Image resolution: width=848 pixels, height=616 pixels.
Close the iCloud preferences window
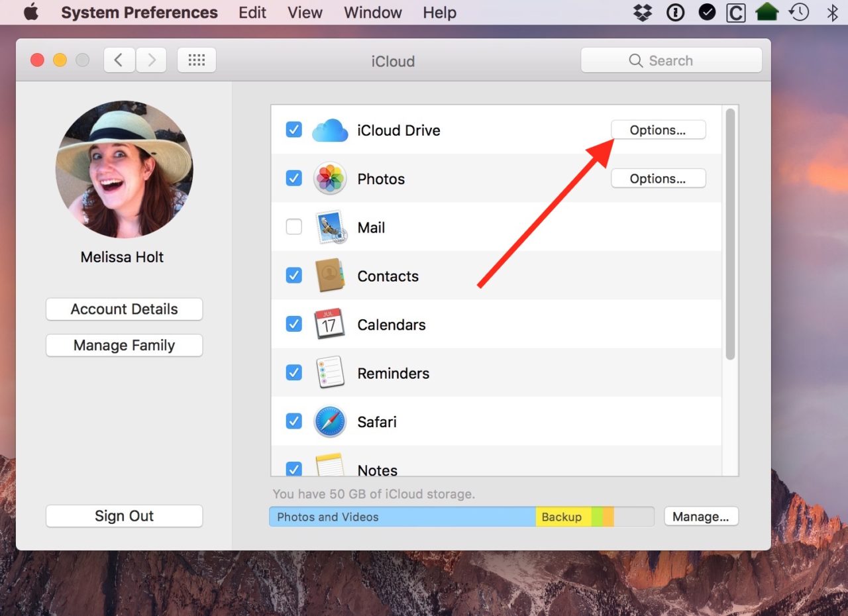pos(37,60)
